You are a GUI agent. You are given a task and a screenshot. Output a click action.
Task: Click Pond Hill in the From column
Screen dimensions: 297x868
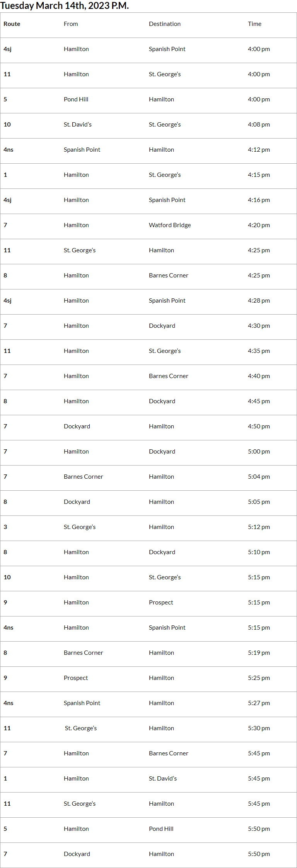76,99
